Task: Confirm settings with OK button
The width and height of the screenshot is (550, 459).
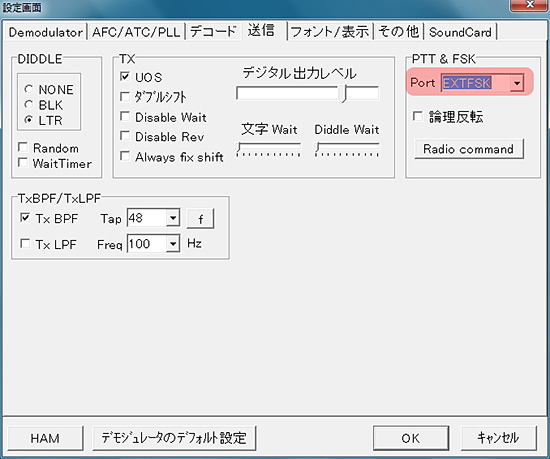Action: coord(411,438)
